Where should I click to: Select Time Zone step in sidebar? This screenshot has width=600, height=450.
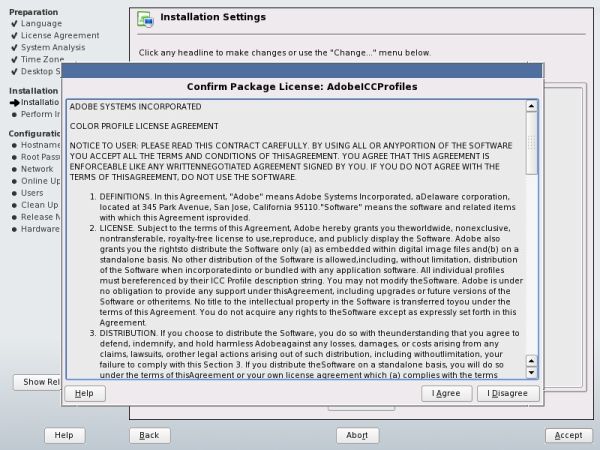click(x=42, y=59)
